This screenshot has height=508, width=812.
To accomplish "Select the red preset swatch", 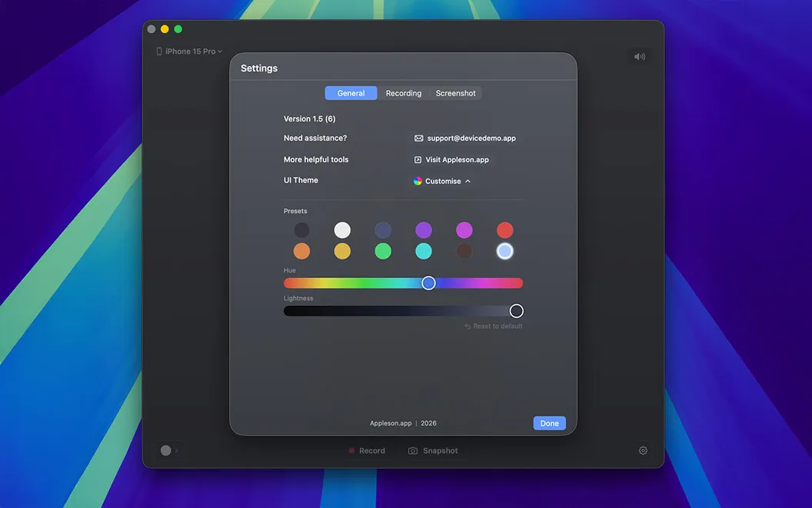I will (x=505, y=229).
